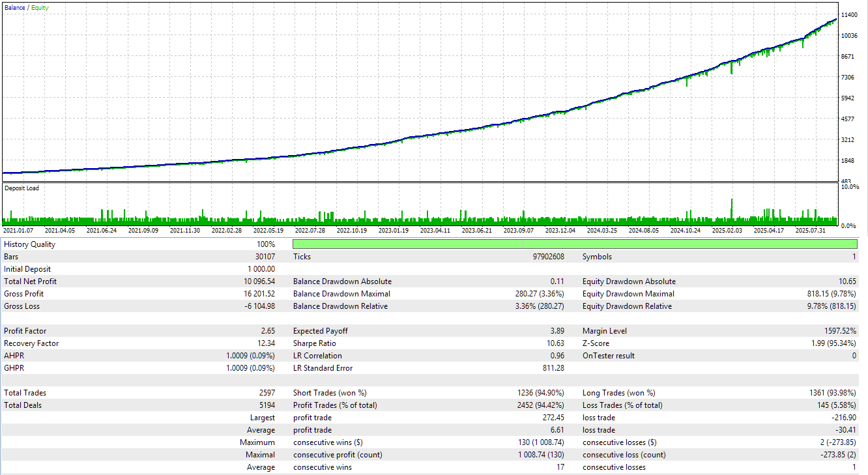Click the Z-Score value 1.99 (95.34%)
This screenshot has width=868, height=475.
click(x=833, y=343)
